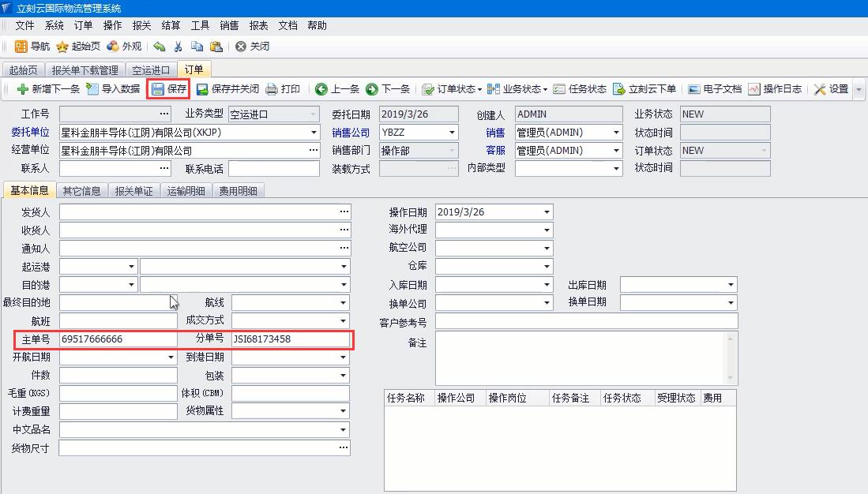Open the 操作日期 date picker dropdown
Screen dimensions: 868x494
[547, 212]
